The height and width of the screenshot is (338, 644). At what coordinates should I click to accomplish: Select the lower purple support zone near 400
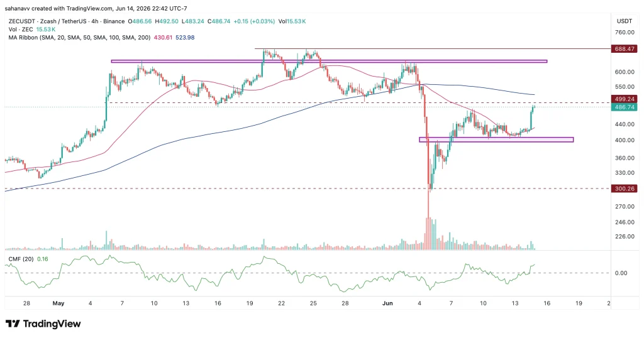[496, 140]
